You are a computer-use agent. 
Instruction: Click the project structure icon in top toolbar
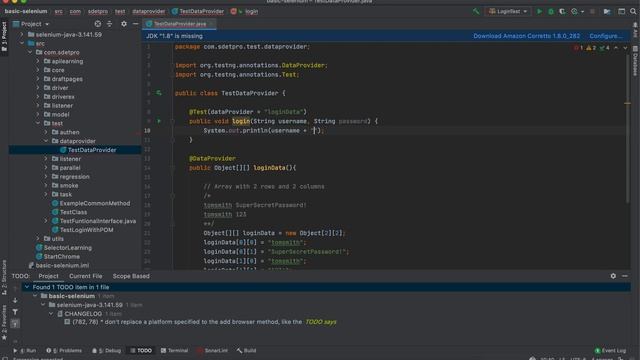607,11
